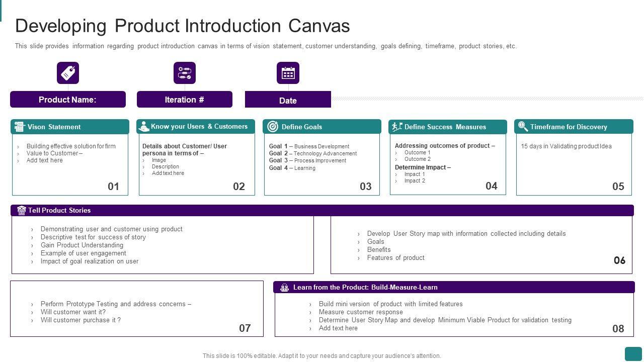Viewport: 644px width, 362px height.
Task: Select the Build-Measure-Learn section icon
Action: click(284, 288)
